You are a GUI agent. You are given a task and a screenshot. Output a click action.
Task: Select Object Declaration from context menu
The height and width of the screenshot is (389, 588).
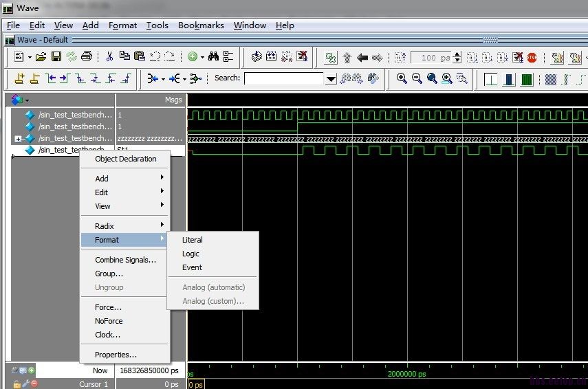click(125, 159)
